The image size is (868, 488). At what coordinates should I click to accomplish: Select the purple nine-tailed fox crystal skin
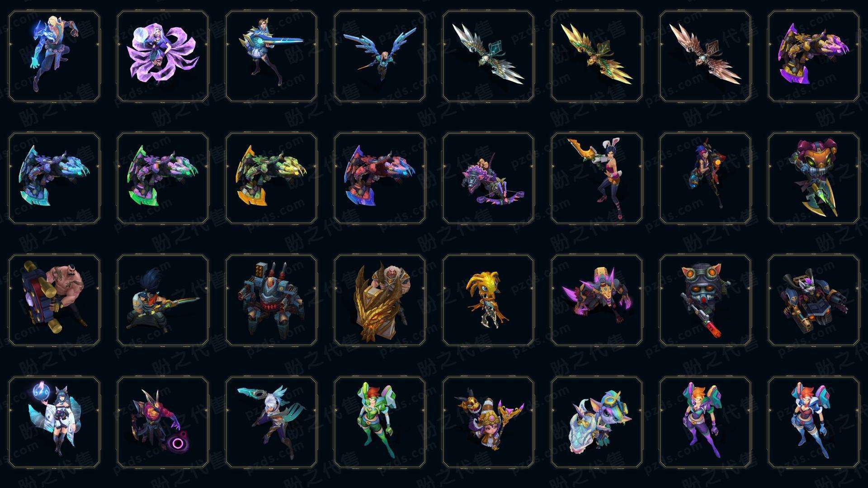coord(163,56)
